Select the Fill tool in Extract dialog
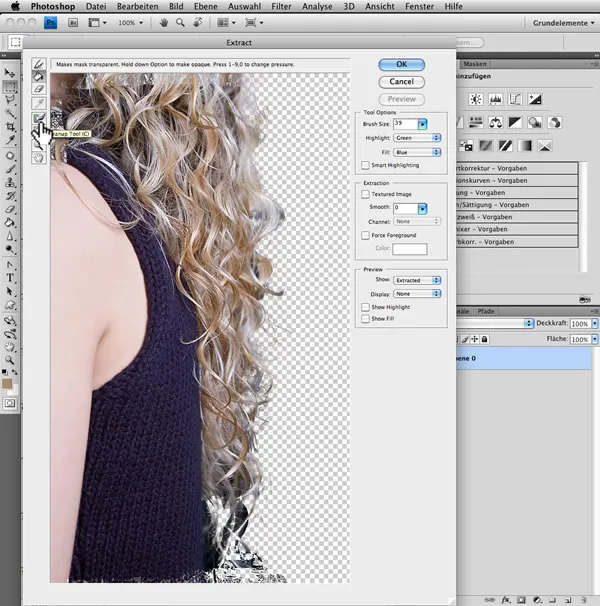 [39, 76]
